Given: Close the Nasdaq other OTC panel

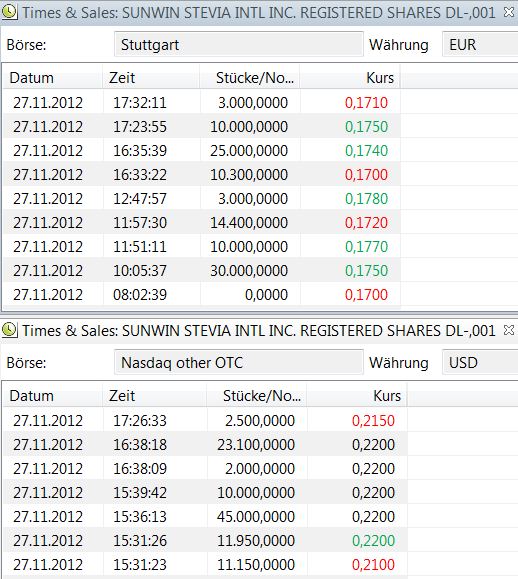Looking at the screenshot, I should (509, 330).
